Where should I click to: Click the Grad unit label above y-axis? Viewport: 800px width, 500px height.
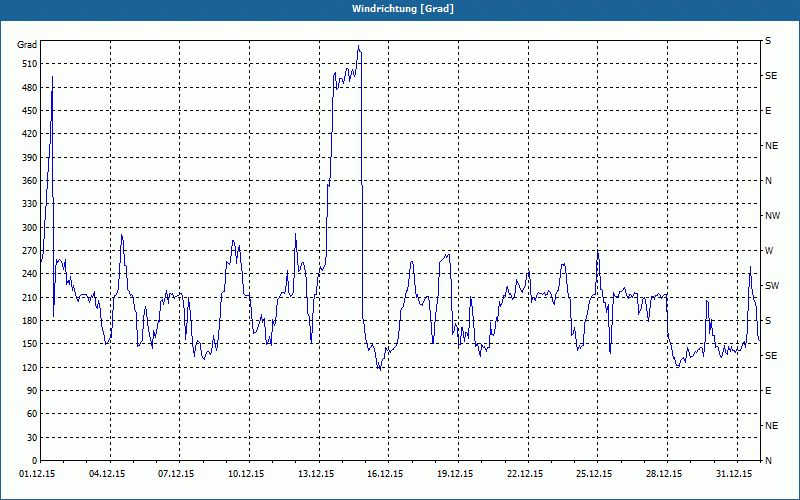pos(27,45)
